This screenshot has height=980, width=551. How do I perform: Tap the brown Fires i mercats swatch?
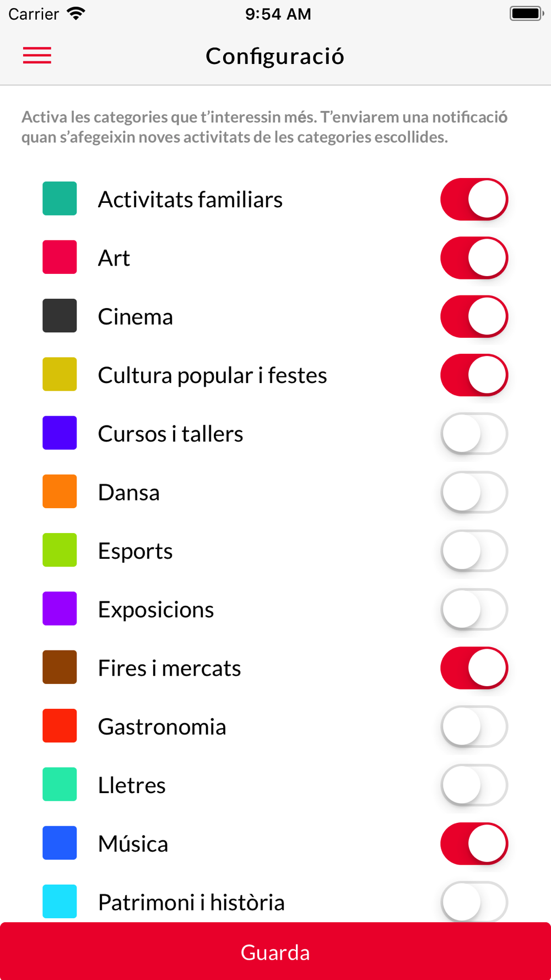coord(60,667)
